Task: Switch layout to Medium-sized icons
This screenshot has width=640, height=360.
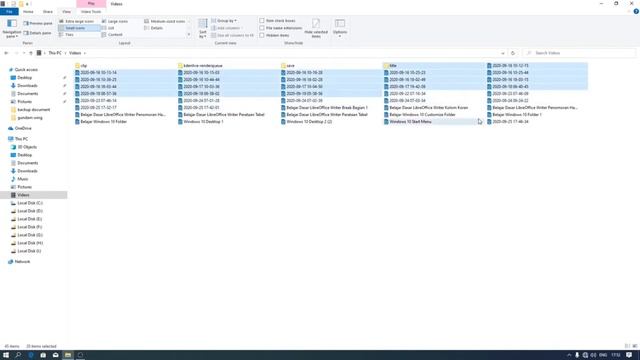Action: (164, 21)
